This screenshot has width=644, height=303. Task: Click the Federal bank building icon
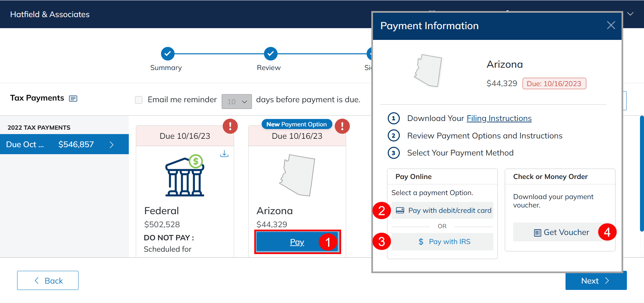click(x=185, y=176)
